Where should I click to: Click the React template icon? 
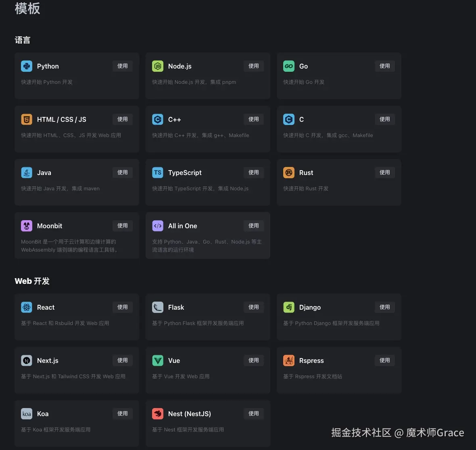pyautogui.click(x=26, y=307)
